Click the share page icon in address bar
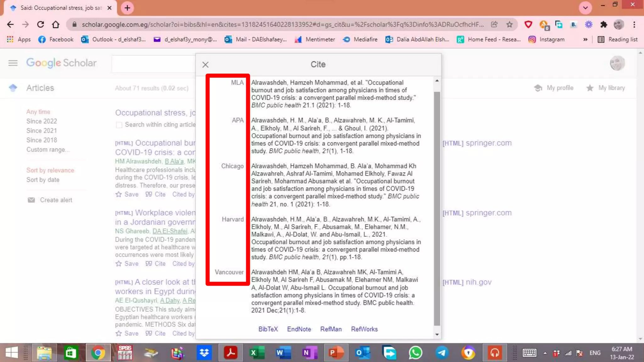This screenshot has height=362, width=644. (494, 25)
